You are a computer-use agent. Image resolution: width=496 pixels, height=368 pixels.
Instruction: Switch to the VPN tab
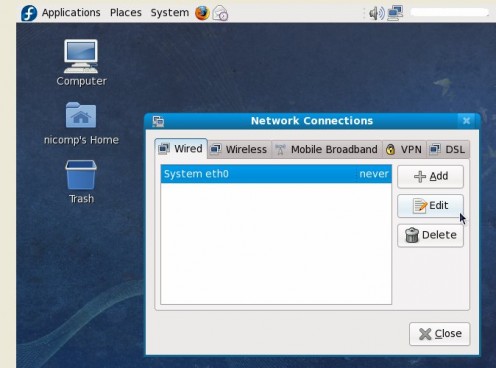coord(404,149)
